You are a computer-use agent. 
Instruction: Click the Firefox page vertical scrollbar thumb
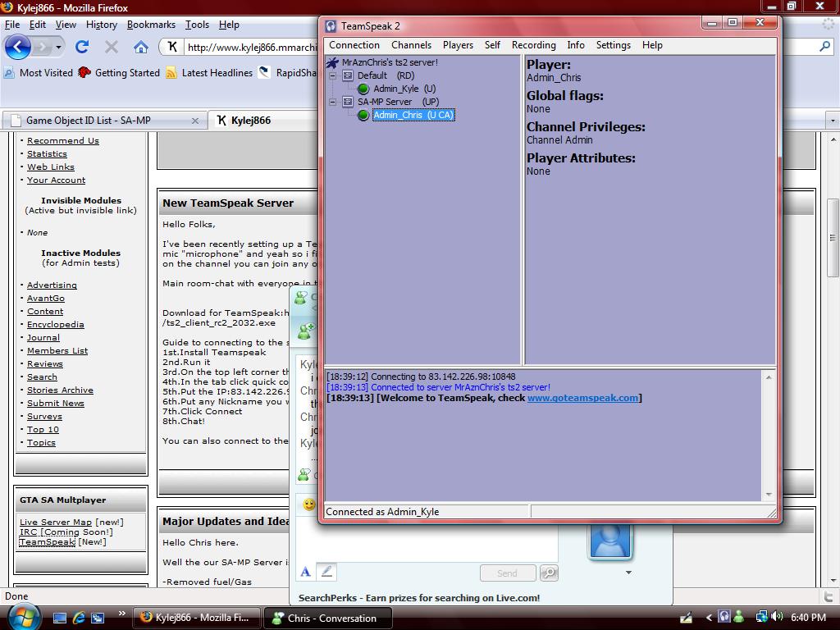[833, 237]
